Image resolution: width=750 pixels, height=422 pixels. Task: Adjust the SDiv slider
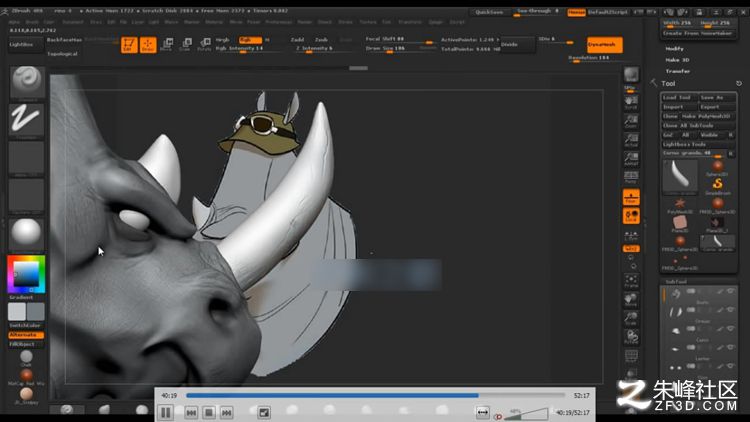556,40
